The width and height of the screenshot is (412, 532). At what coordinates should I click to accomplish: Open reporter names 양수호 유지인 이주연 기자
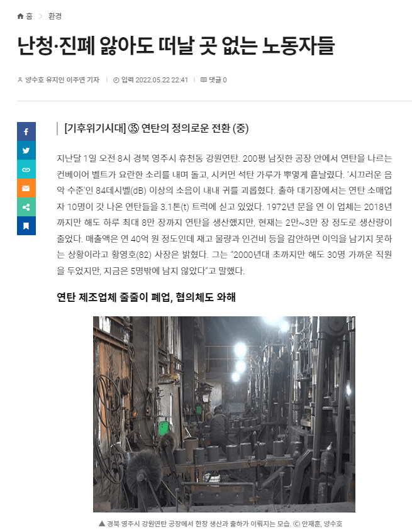[x=62, y=80]
